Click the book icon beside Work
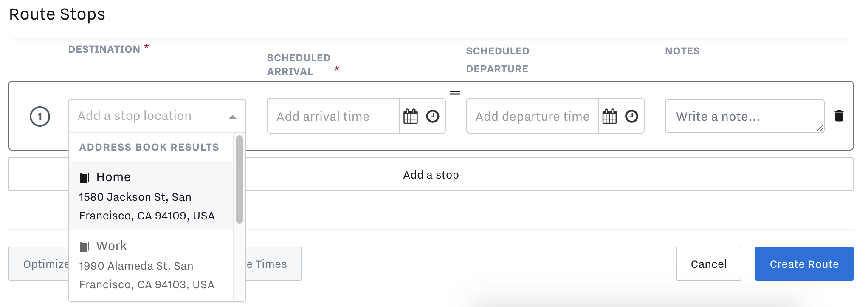The width and height of the screenshot is (868, 307). 85,246
